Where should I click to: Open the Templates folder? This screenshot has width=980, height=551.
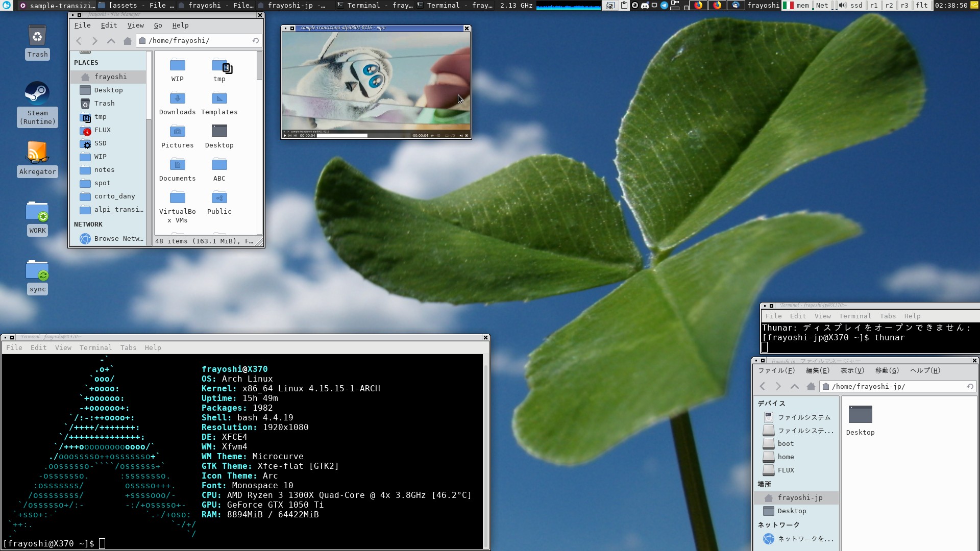click(x=219, y=104)
